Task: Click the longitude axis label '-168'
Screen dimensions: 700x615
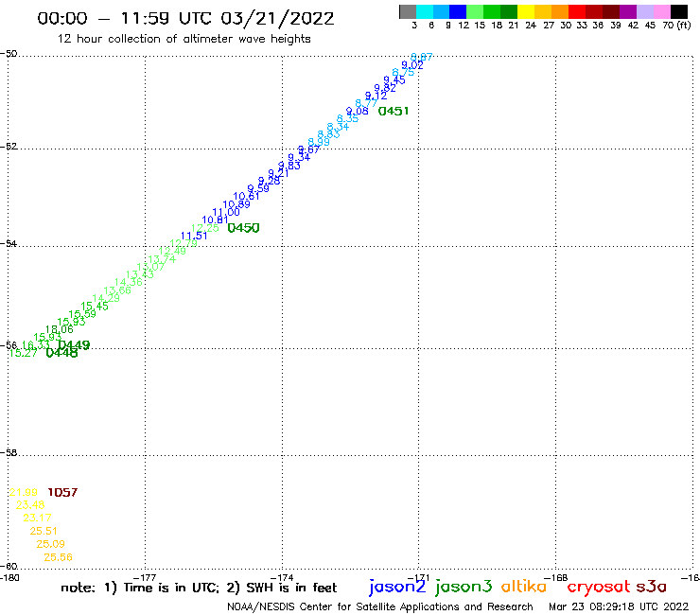Action: coord(556,577)
